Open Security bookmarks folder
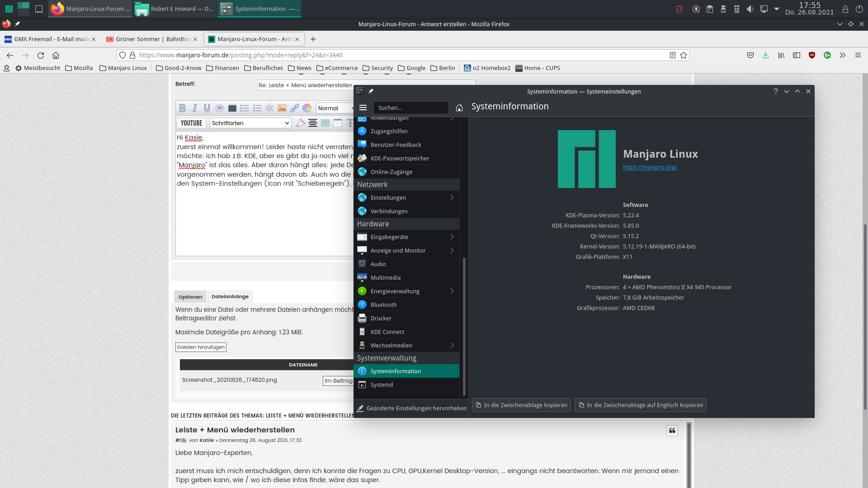Viewport: 868px width, 488px height. (377, 68)
